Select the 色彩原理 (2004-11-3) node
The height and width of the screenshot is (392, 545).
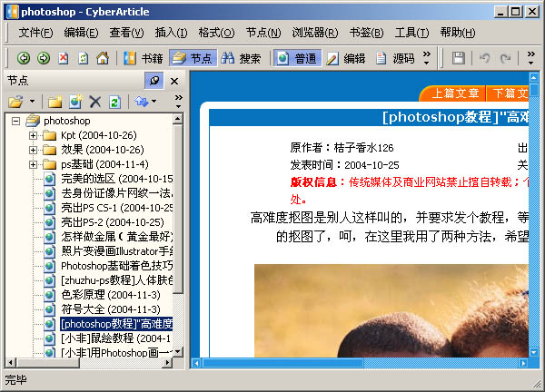tap(111, 295)
